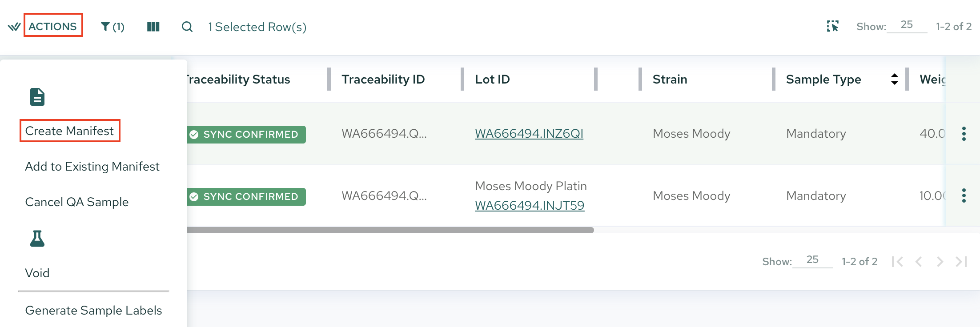Screen dimensions: 980x327
Task: Open the WA666494.INZ6QI lot link
Action: (530, 133)
